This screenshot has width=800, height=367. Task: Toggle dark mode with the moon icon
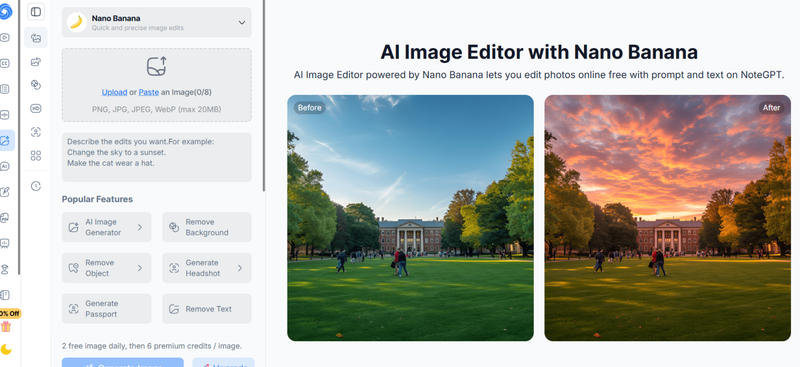(6, 349)
